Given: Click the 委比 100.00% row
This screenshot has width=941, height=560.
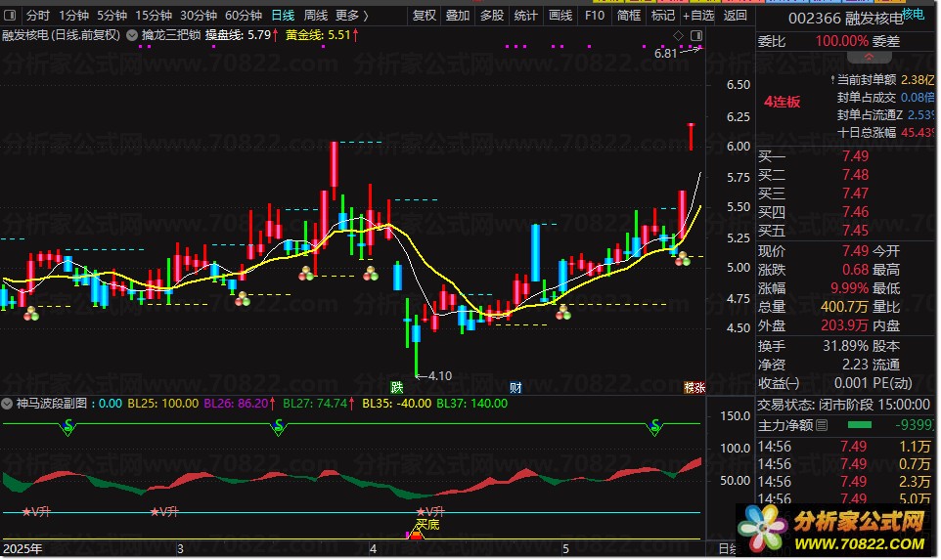Looking at the screenshot, I should click(x=813, y=41).
